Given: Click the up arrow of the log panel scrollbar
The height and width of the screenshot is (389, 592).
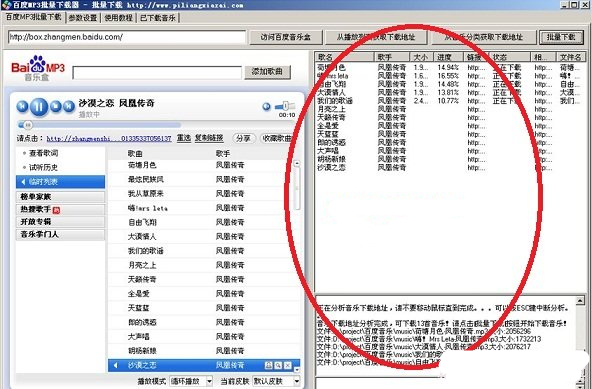Looking at the screenshot, I should coord(580,301).
